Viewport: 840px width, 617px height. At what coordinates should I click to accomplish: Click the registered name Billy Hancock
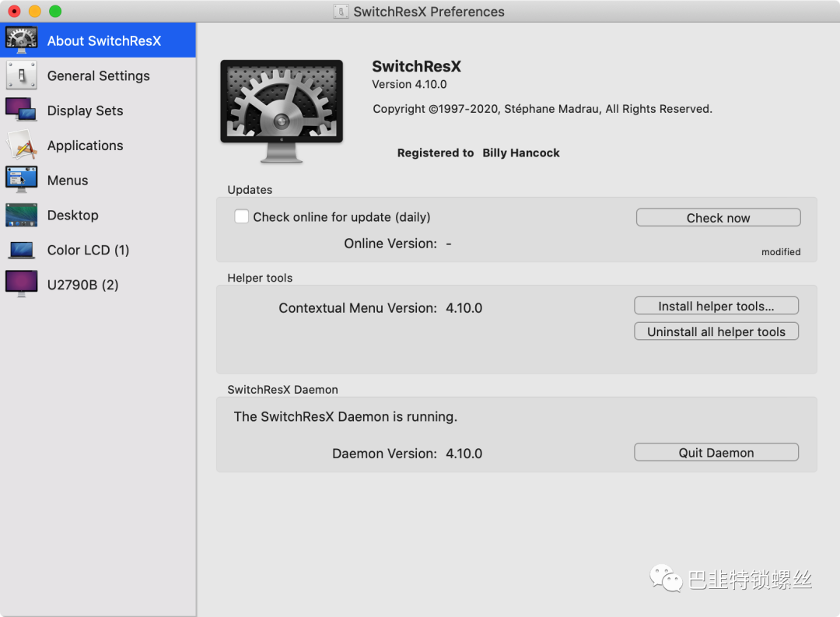[520, 152]
